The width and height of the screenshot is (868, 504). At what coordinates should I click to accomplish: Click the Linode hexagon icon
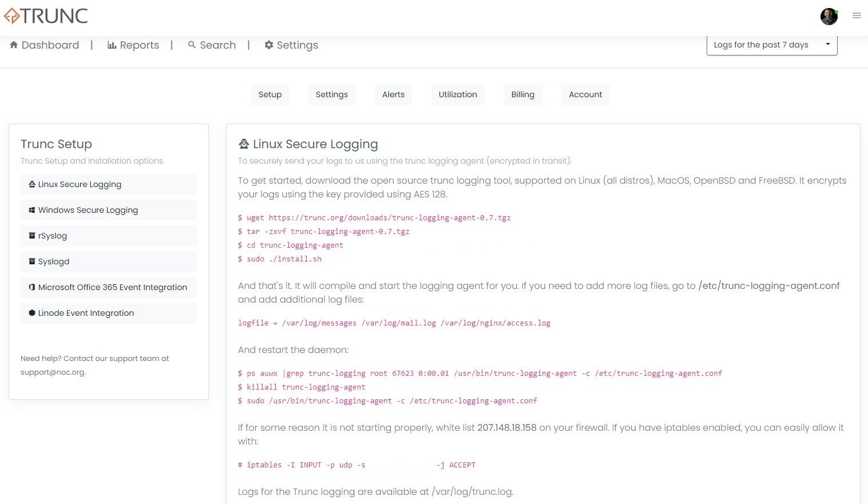[32, 313]
